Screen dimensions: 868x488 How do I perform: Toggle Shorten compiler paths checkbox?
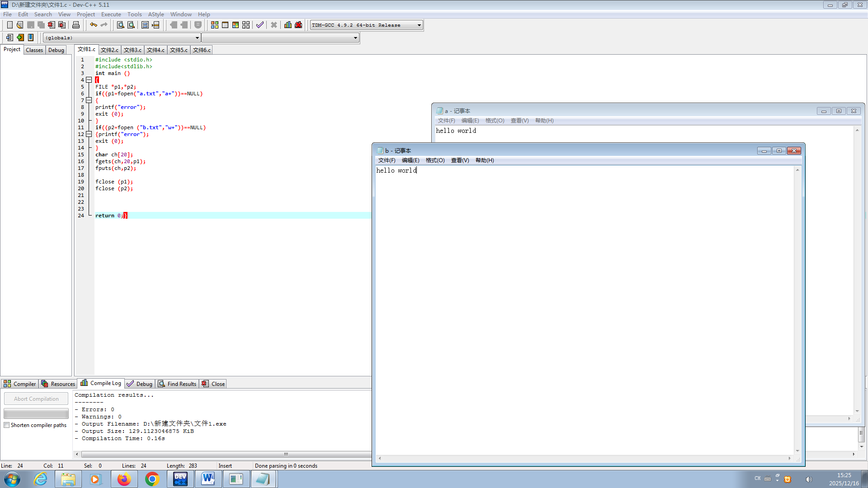pyautogui.click(x=7, y=425)
